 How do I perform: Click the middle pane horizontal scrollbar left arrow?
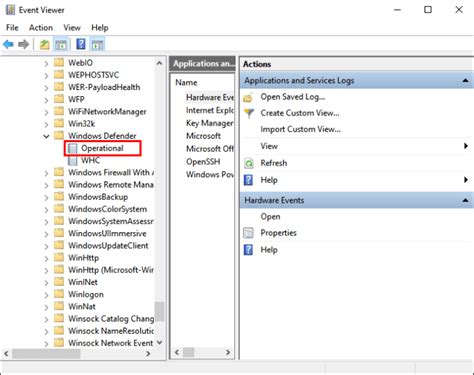tap(177, 352)
